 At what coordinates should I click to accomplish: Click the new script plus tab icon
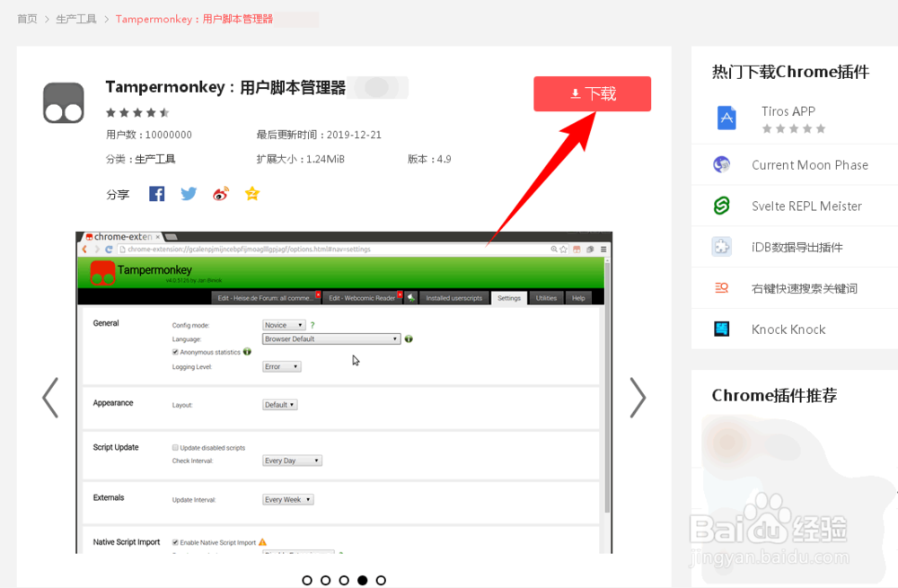click(x=410, y=298)
